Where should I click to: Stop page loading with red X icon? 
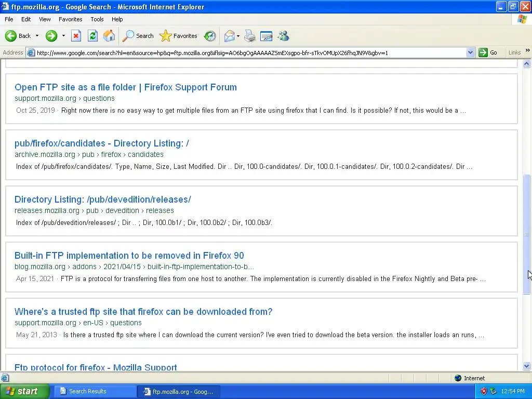click(x=76, y=36)
